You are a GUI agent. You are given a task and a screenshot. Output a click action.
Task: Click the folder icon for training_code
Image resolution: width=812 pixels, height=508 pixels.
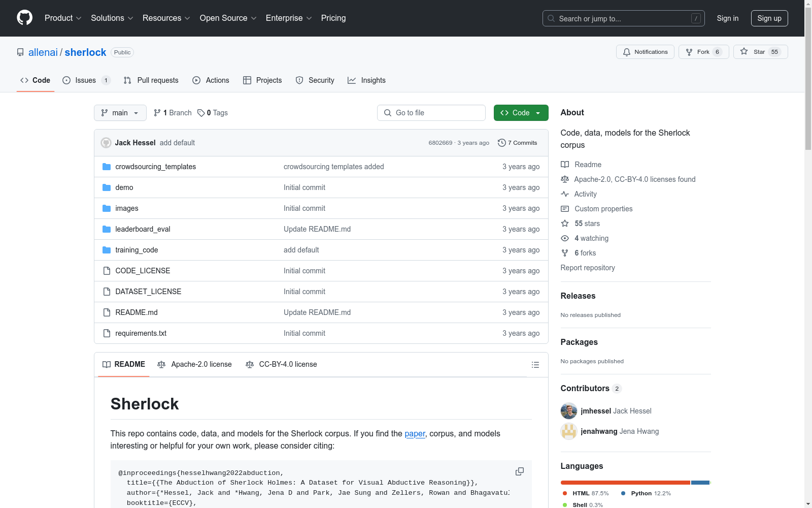(x=107, y=250)
